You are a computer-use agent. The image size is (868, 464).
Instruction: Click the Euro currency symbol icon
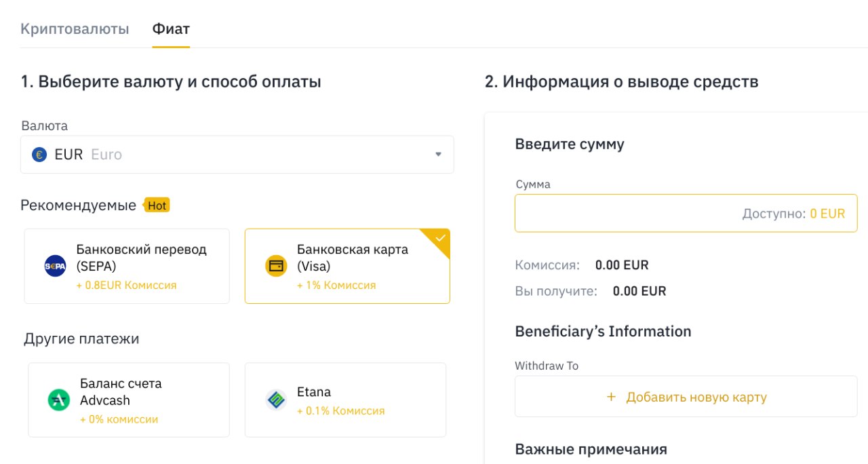(x=39, y=155)
